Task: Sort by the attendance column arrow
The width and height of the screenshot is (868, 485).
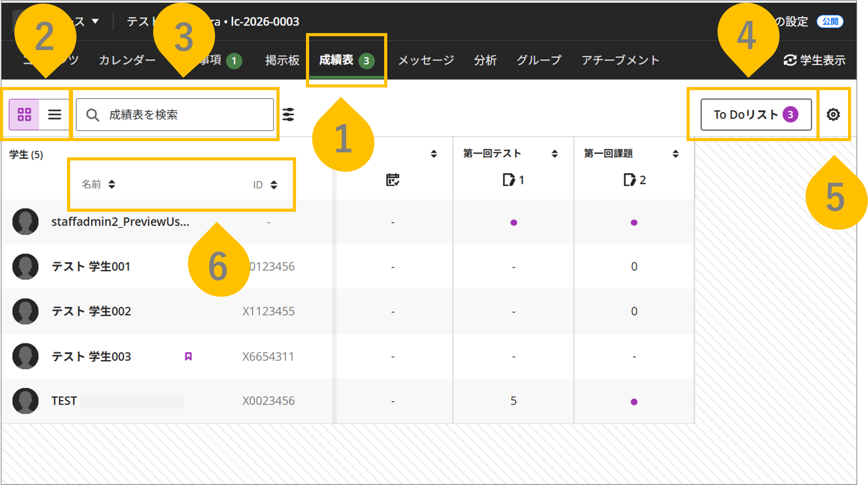Action: pyautogui.click(x=434, y=154)
